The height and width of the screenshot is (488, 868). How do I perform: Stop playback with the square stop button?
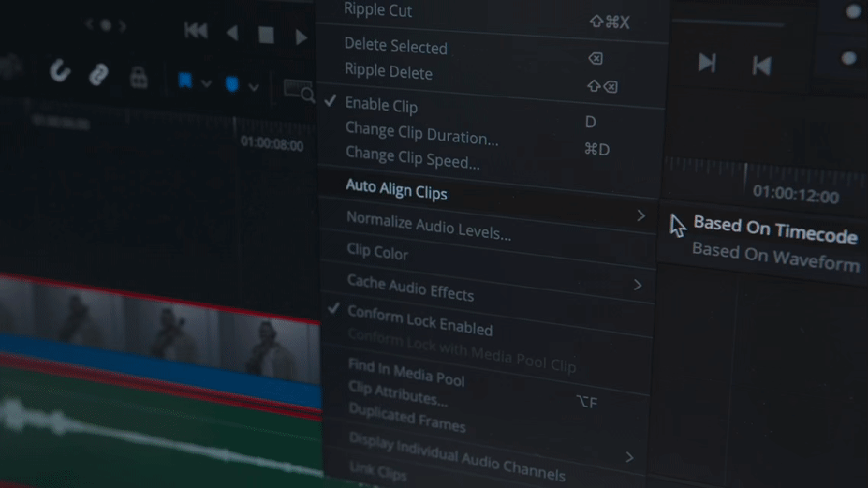tap(266, 35)
